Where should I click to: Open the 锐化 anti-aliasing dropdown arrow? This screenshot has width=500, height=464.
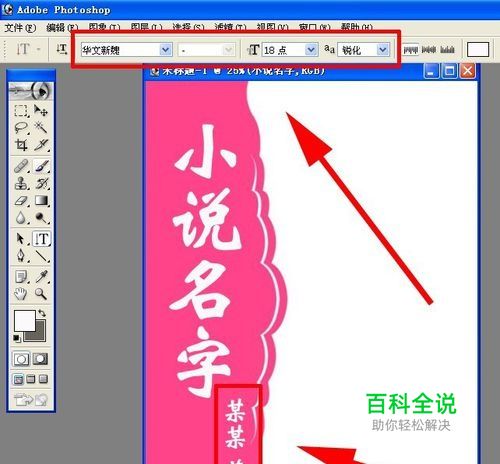coord(383,50)
